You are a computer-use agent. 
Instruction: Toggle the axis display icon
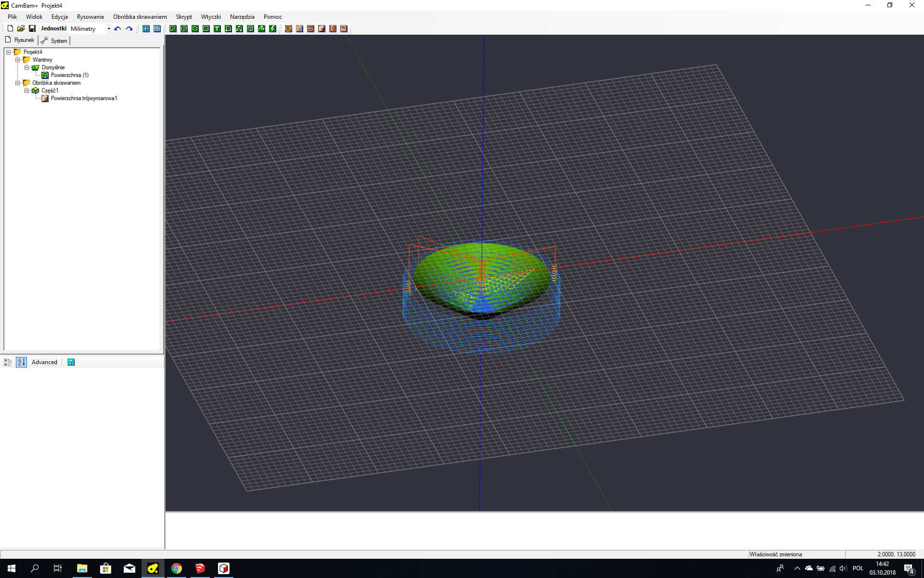click(x=146, y=29)
